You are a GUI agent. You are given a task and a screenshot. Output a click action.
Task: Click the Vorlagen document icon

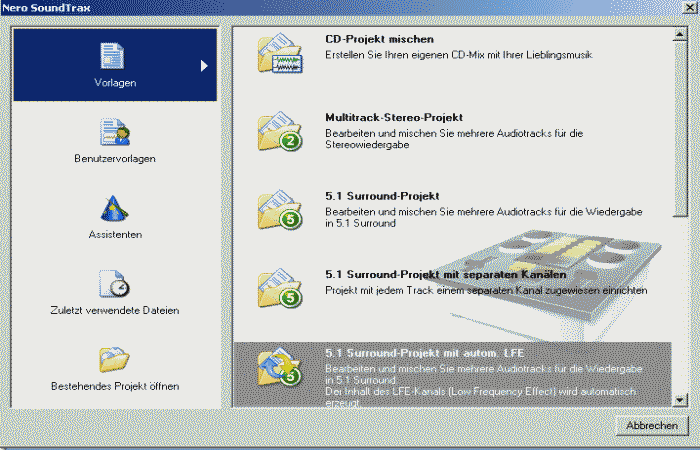point(114,55)
